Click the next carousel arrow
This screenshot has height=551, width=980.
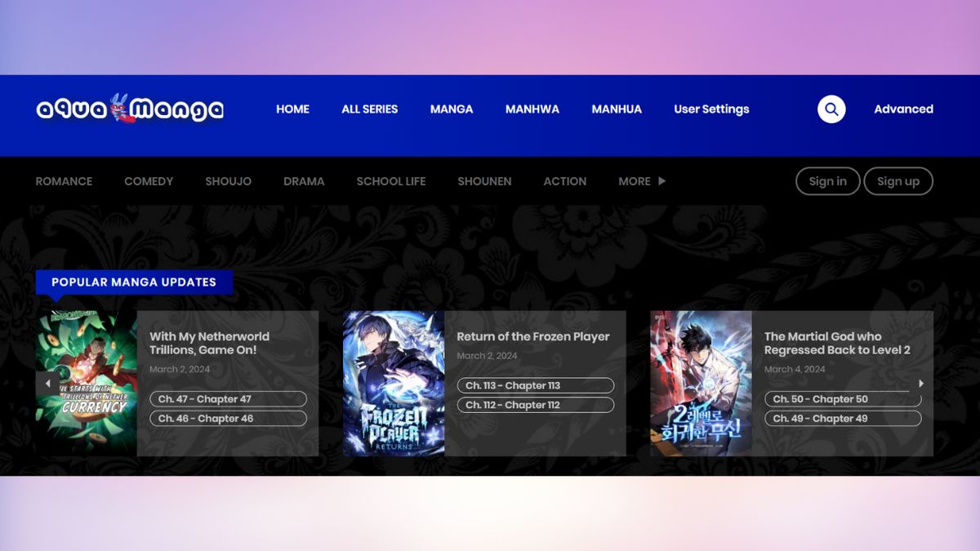pos(921,384)
